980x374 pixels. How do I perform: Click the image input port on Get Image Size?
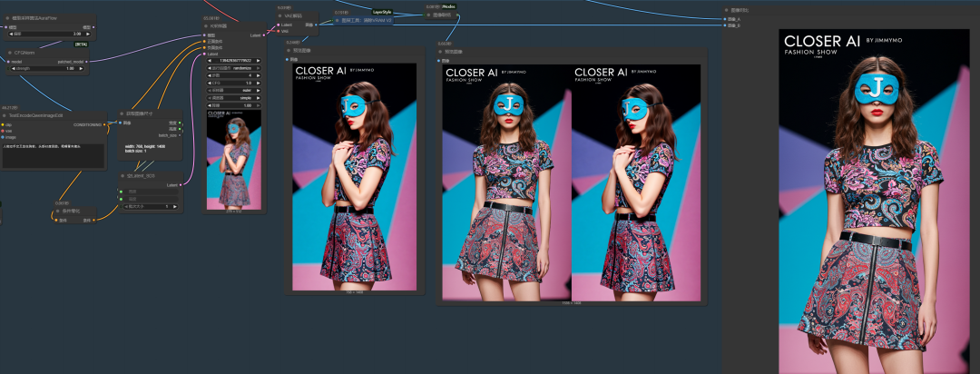121,123
